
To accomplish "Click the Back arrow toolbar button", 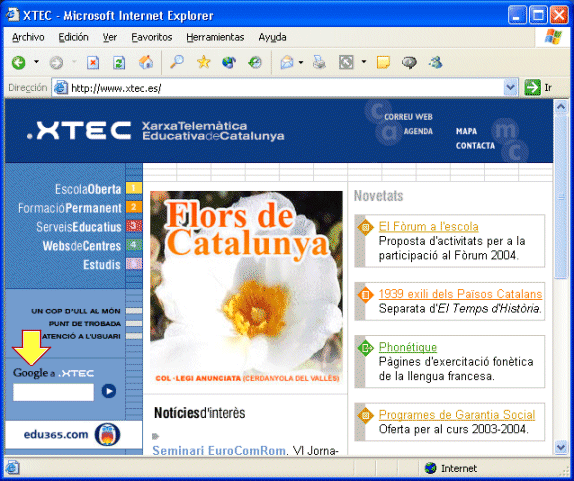I will pos(19,63).
